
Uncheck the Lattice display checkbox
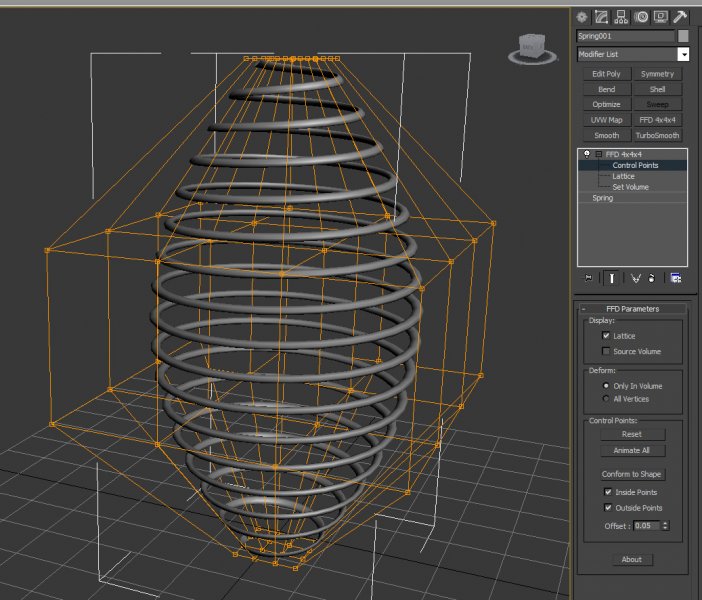606,335
